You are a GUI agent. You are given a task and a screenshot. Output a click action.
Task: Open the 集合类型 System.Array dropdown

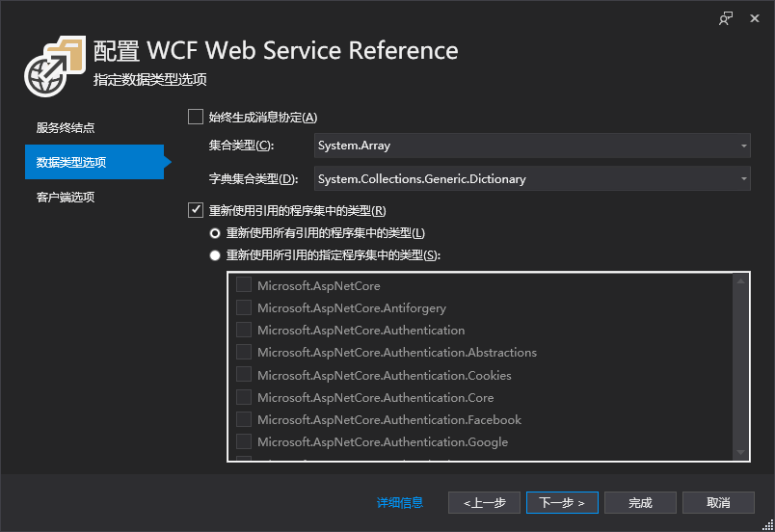532,146
